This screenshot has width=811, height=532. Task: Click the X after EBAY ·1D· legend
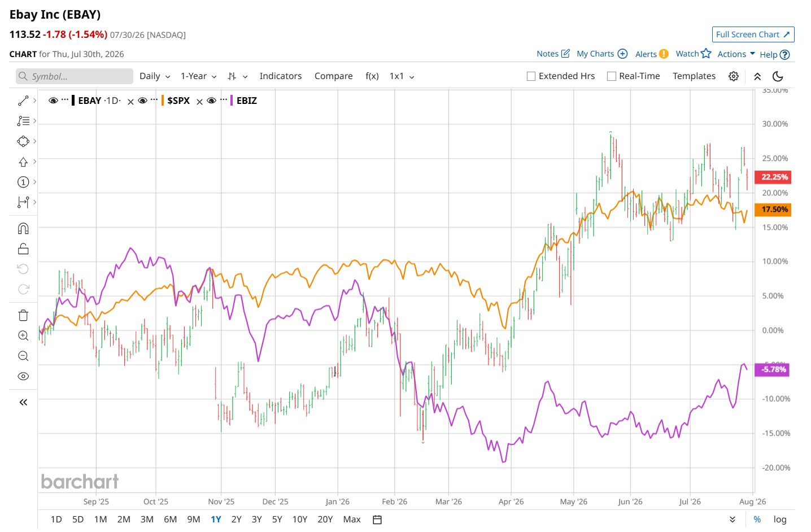[130, 102]
